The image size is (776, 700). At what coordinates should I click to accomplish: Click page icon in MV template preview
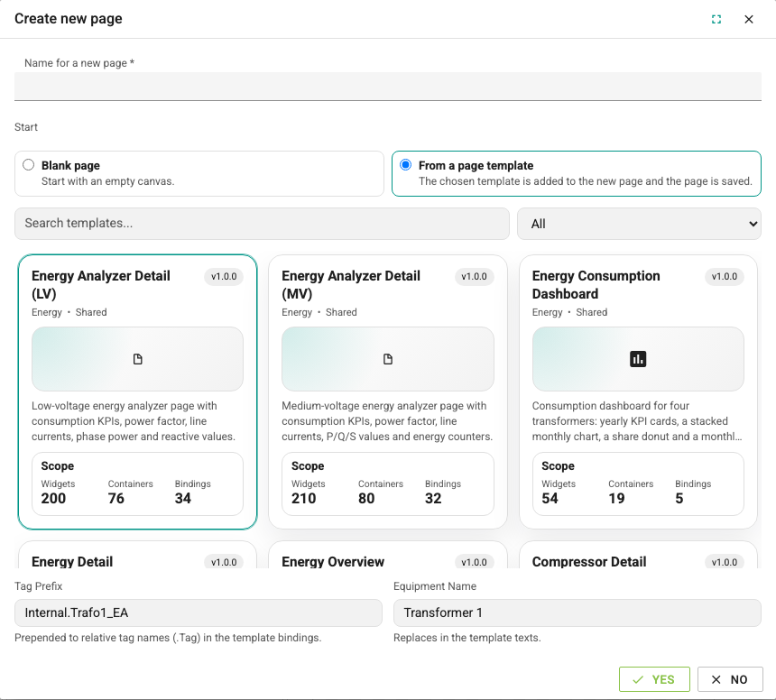[x=388, y=359]
